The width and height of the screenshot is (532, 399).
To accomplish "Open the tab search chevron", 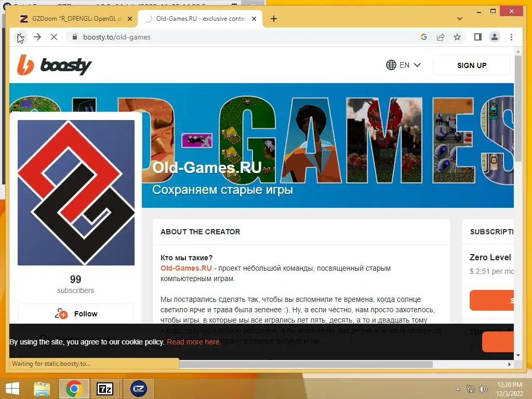I will click(x=460, y=19).
